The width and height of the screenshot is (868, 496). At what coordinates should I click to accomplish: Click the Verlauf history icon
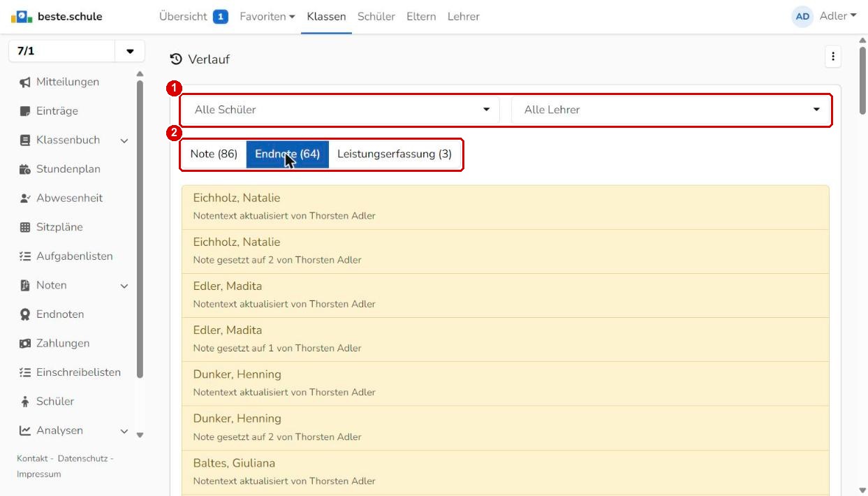pos(176,59)
